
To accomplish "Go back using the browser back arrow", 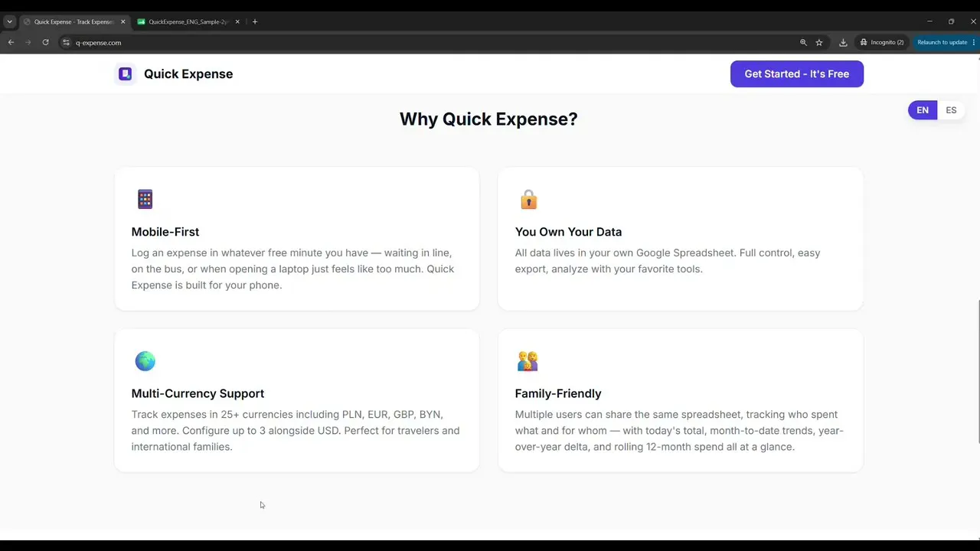I will click(x=11, y=43).
